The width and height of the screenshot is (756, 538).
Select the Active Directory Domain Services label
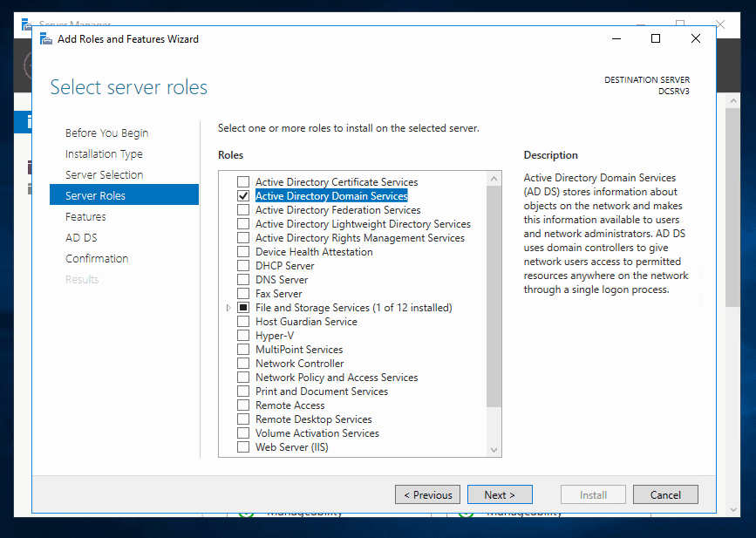331,195
